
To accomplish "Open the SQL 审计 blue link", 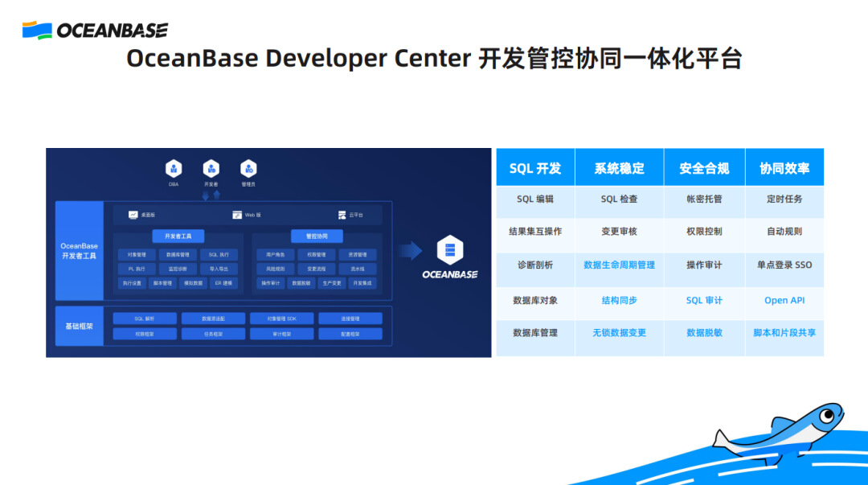I will [x=704, y=301].
